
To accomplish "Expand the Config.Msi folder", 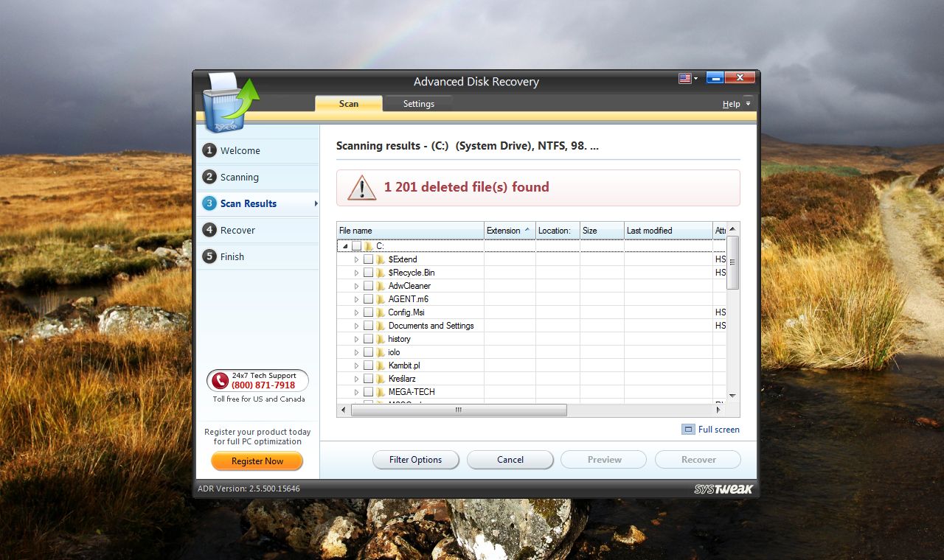I will (x=356, y=312).
